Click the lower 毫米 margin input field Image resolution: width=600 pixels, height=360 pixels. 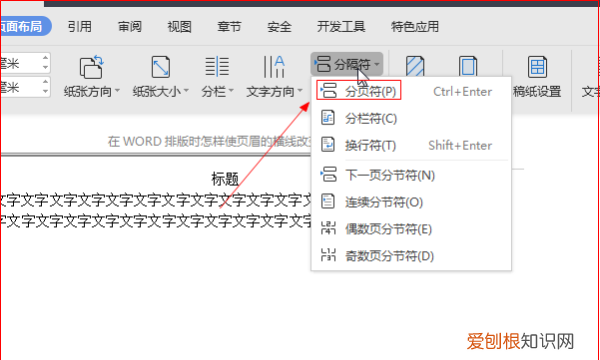coord(20,87)
